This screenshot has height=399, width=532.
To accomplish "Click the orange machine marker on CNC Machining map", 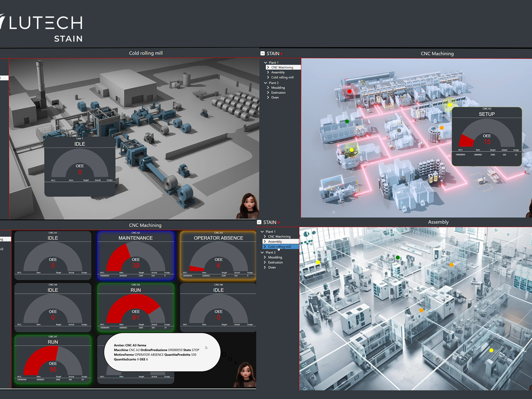I will click(x=442, y=127).
